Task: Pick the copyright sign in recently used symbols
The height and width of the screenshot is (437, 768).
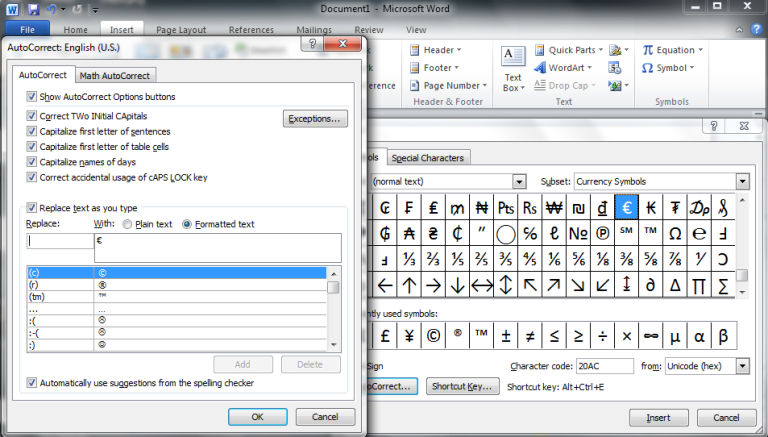Action: coord(433,336)
